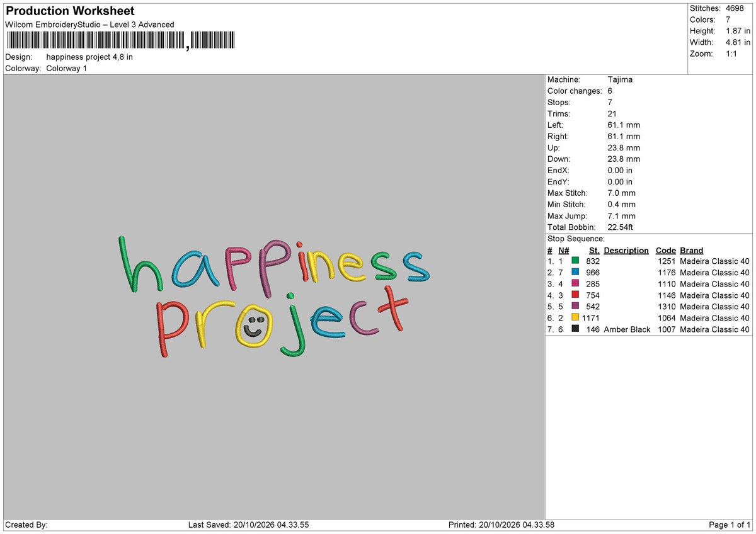Viewport: 756px width, 534px height.
Task: Click the 'St.' column header
Action: [x=594, y=250]
